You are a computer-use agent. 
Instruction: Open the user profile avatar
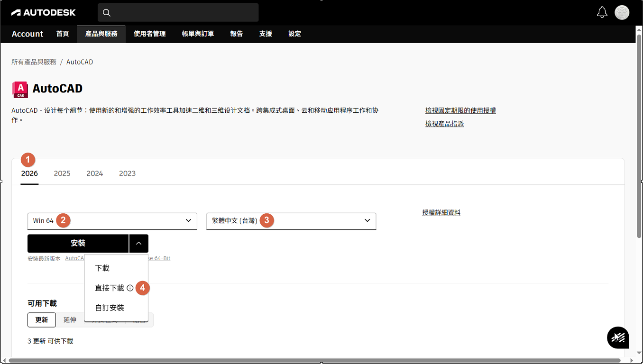(x=622, y=12)
